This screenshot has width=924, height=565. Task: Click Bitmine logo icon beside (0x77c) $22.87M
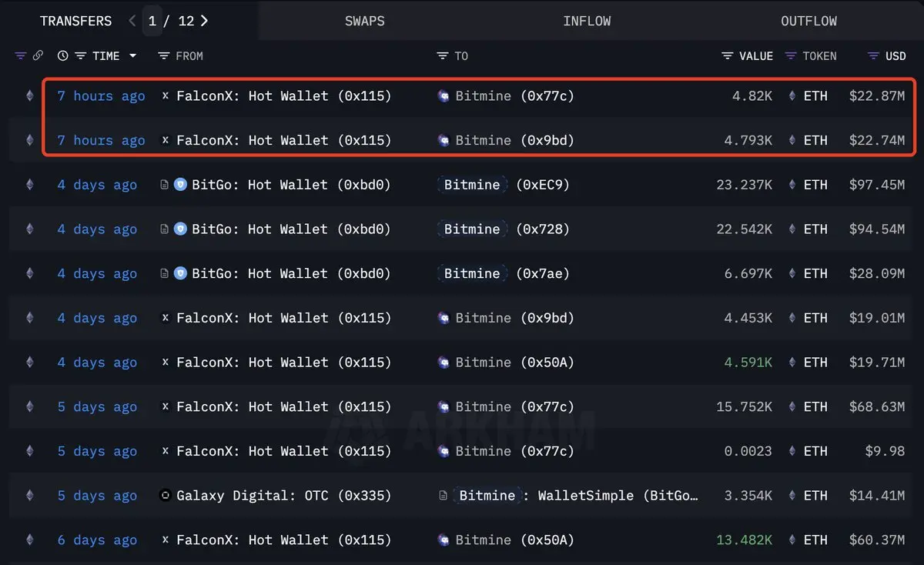click(444, 95)
